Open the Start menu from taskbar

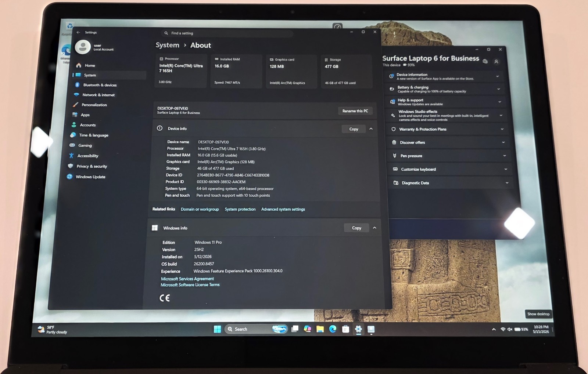(218, 329)
